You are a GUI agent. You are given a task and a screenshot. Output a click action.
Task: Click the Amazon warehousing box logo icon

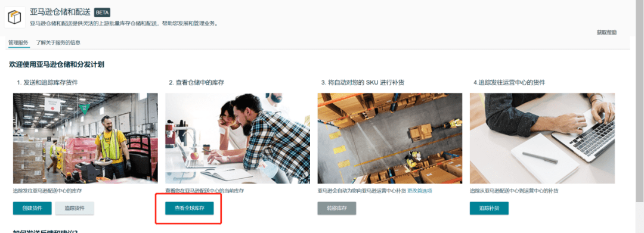point(15,17)
